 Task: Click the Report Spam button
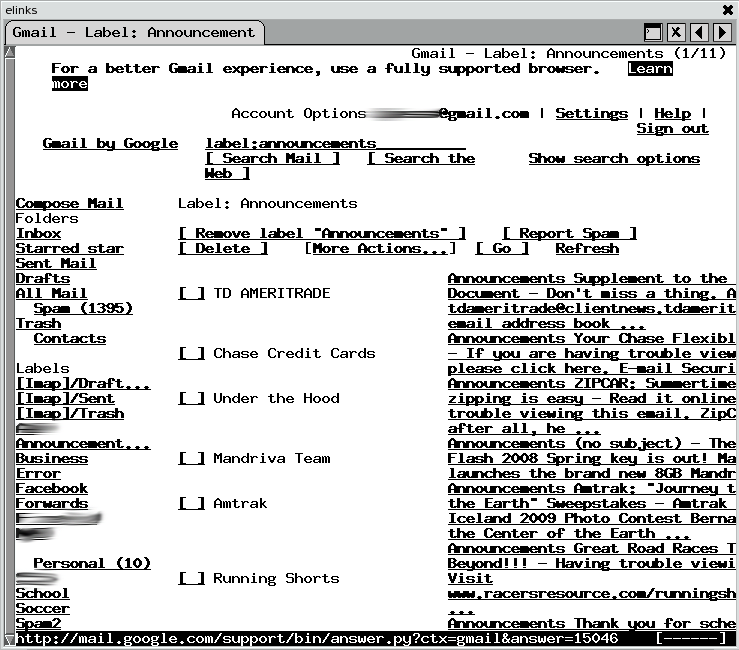(x=569, y=233)
